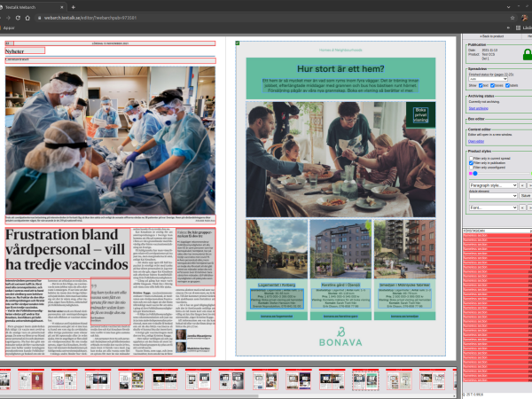The width and height of the screenshot is (532, 399).
Task: Open the Appar bookmarks shortcut
Action: 9,27
